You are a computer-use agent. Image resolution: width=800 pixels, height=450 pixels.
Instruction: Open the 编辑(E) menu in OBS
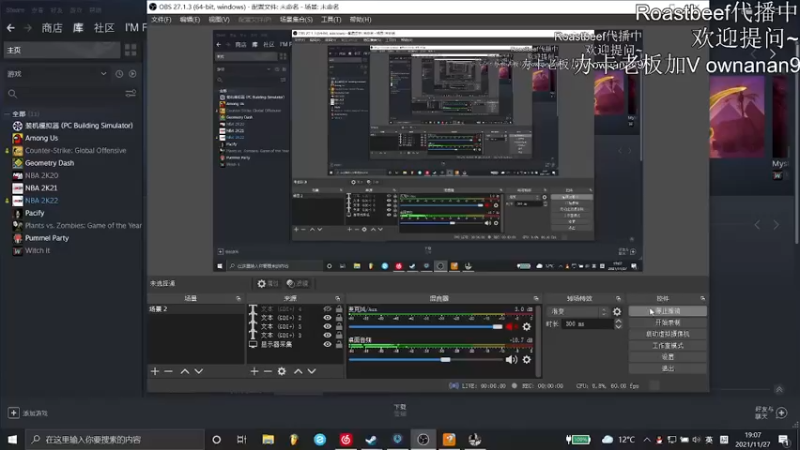point(190,19)
